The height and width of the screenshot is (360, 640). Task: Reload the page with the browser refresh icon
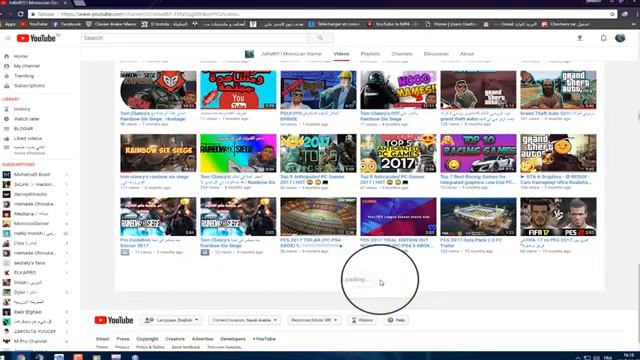tap(20, 14)
